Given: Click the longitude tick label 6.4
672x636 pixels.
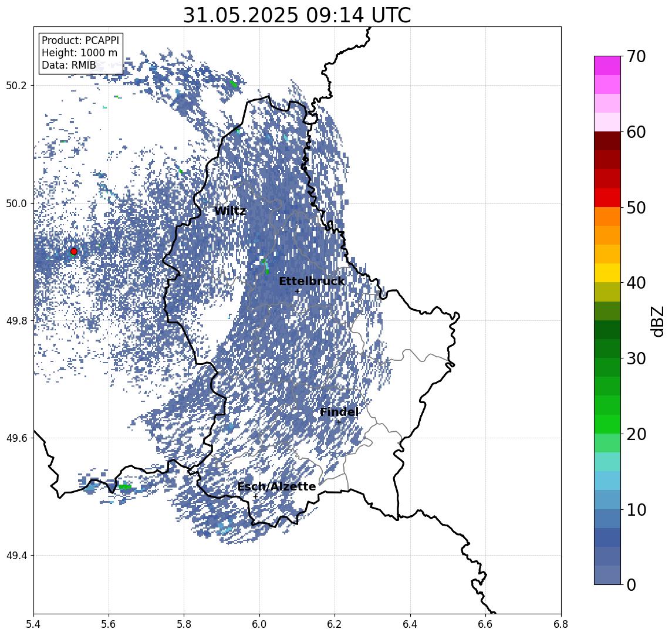Looking at the screenshot, I should pos(411,624).
